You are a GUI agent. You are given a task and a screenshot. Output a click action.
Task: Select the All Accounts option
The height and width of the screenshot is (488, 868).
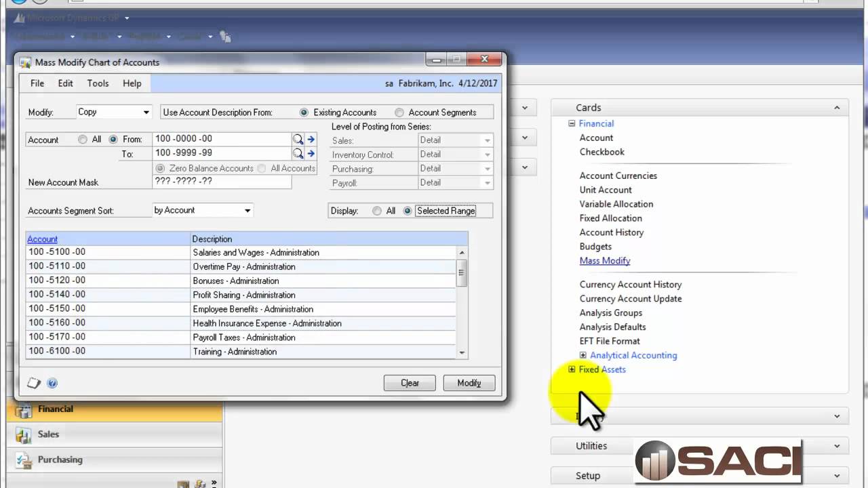pyautogui.click(x=262, y=168)
